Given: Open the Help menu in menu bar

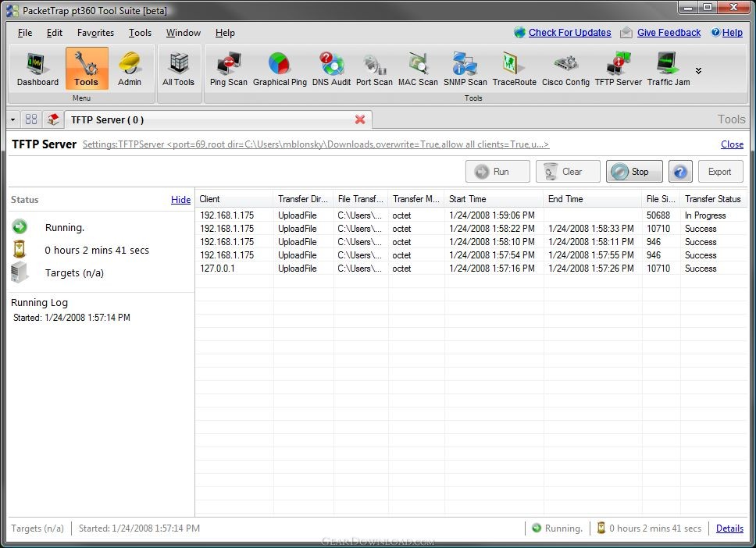Looking at the screenshot, I should point(225,33).
